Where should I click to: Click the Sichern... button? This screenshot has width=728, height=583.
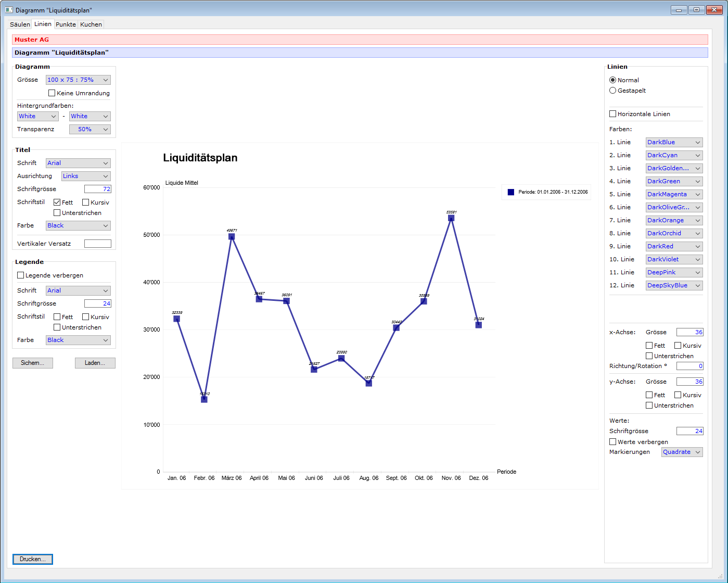pos(33,363)
